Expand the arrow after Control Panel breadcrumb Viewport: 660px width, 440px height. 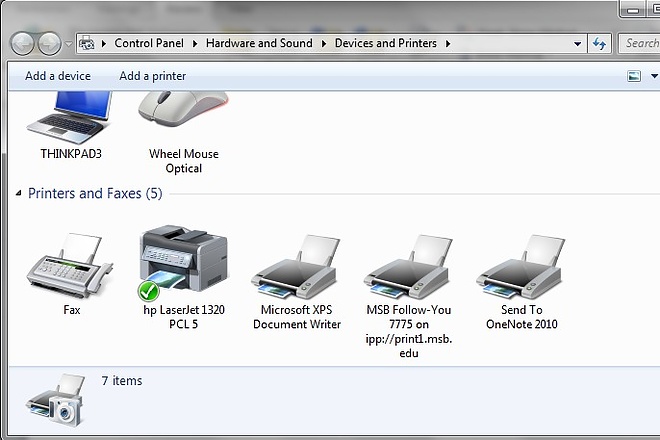coord(195,43)
